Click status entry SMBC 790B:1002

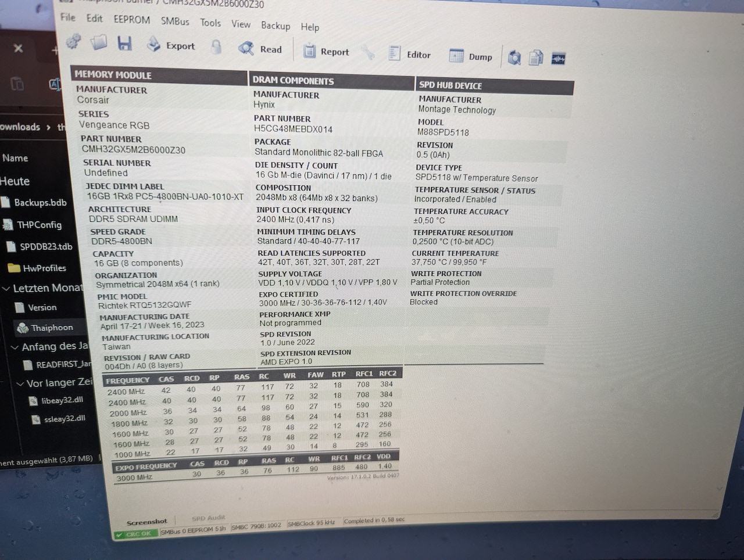pos(256,526)
